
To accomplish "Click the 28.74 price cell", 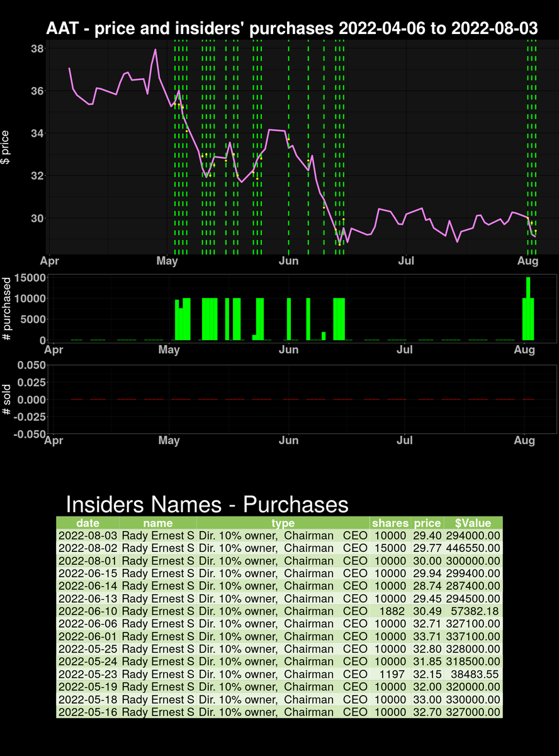I will 427,586.
